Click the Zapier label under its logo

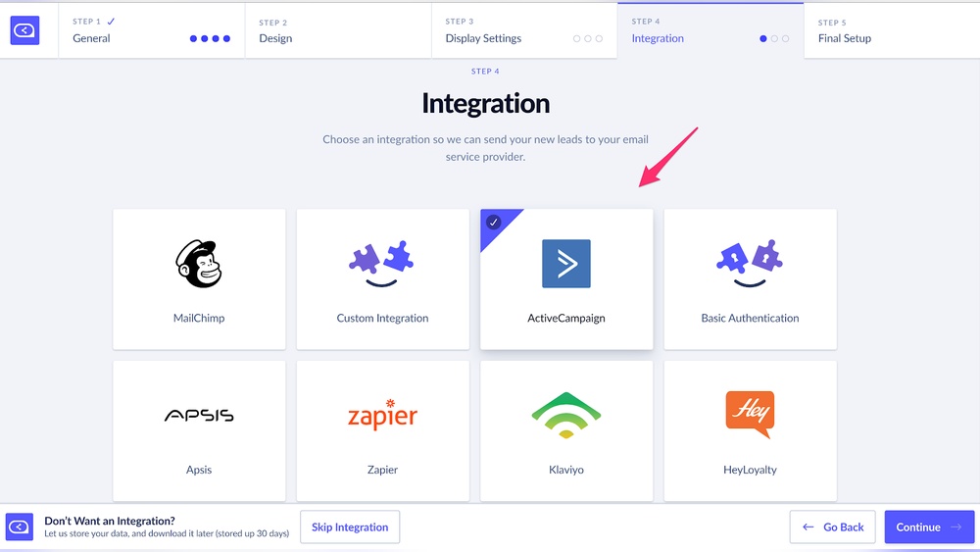(x=382, y=470)
